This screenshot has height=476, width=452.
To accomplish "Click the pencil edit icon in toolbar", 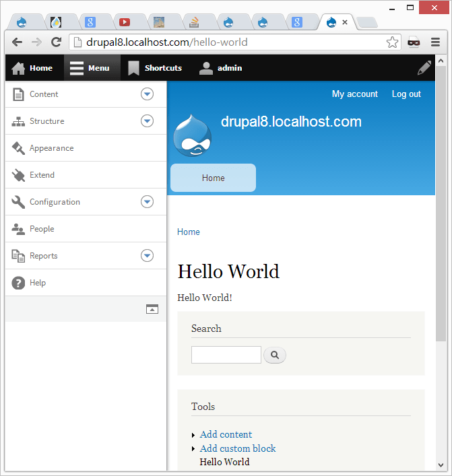I will (x=424, y=68).
